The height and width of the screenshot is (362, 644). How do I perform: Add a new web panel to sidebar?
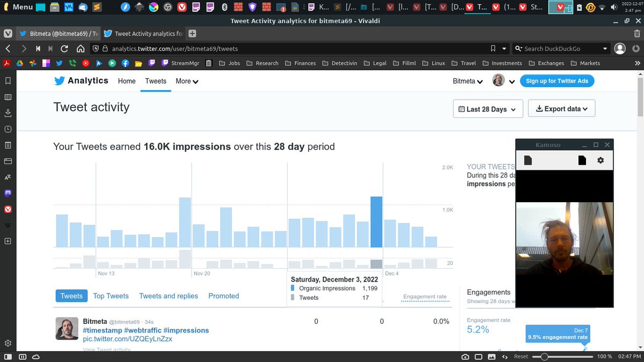[x=8, y=241]
